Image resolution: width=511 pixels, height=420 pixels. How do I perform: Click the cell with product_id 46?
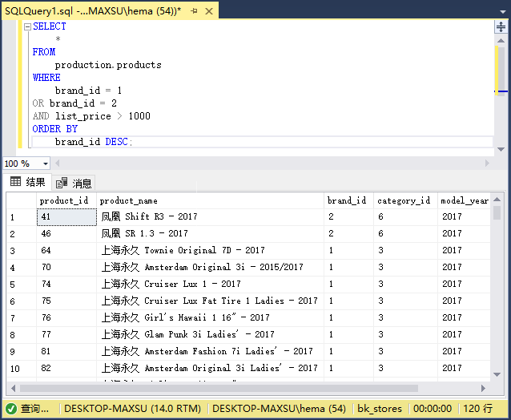coord(66,234)
